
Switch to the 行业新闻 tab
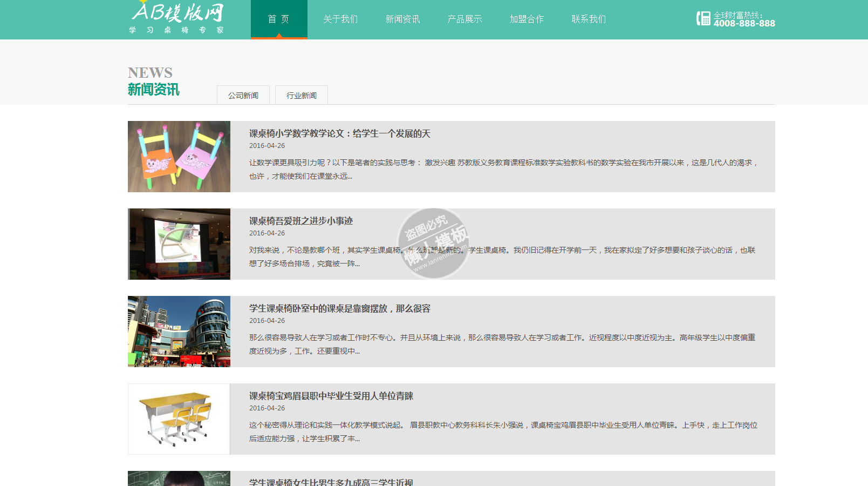pos(302,96)
